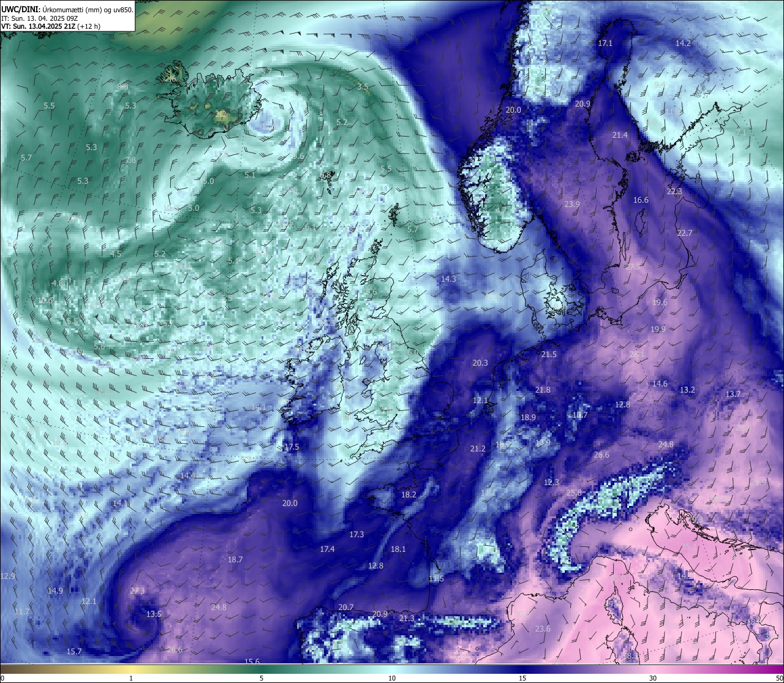Screen dimensions: 784x683
Task: Click the 14.4 map value
Action: pos(187,476)
